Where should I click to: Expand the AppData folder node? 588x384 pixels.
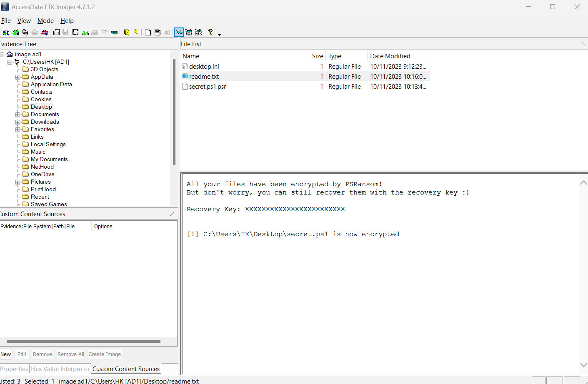click(x=18, y=77)
